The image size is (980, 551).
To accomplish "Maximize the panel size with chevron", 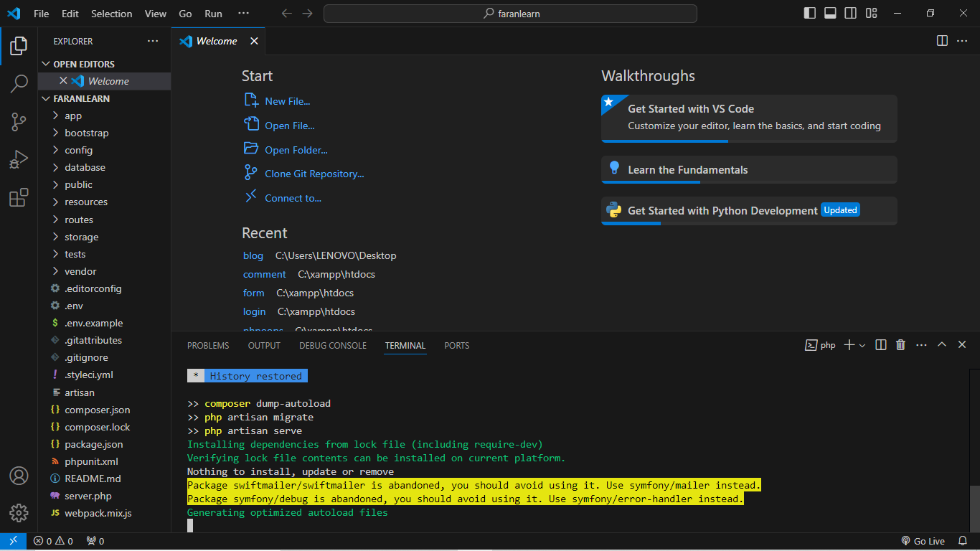I will [x=942, y=345].
